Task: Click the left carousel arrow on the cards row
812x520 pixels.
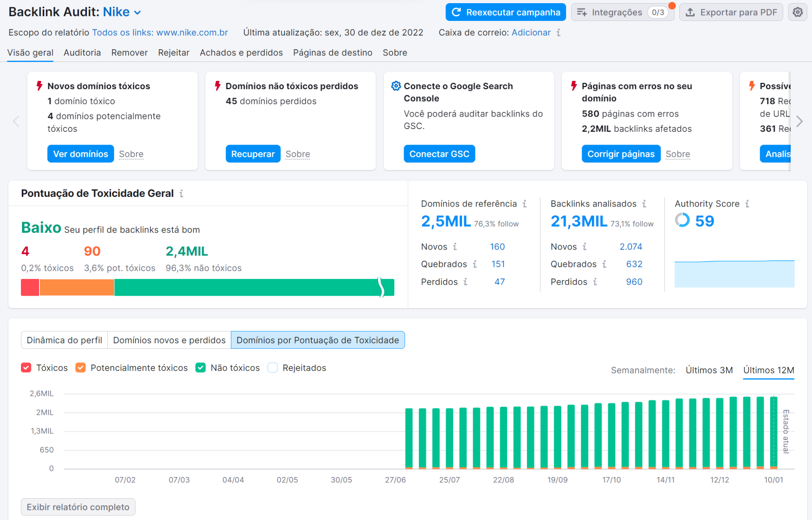Action: tap(15, 121)
